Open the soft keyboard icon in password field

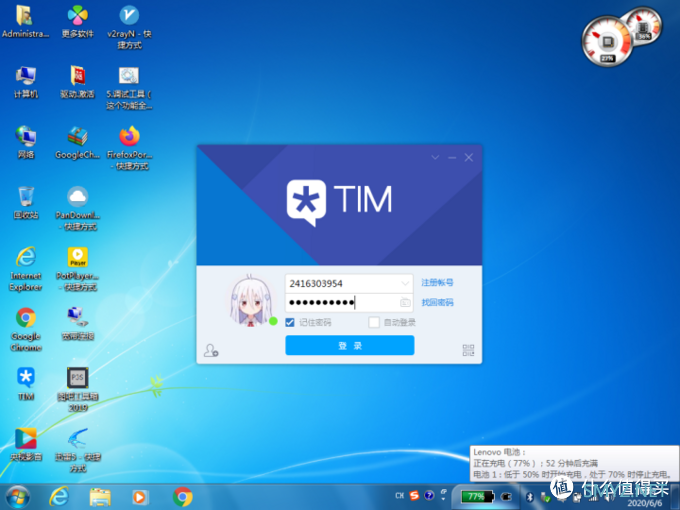point(405,302)
